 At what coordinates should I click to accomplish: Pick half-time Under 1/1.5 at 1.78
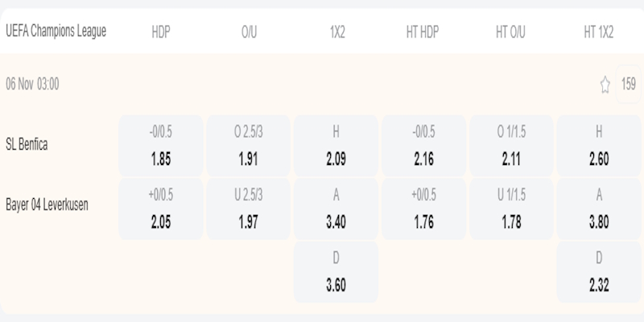pos(512,208)
